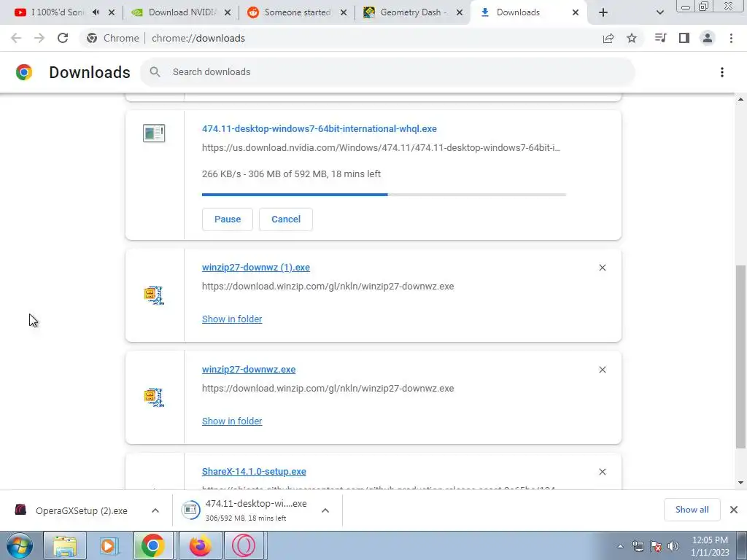Open the profile avatar menu
747x560 pixels.
tap(708, 38)
